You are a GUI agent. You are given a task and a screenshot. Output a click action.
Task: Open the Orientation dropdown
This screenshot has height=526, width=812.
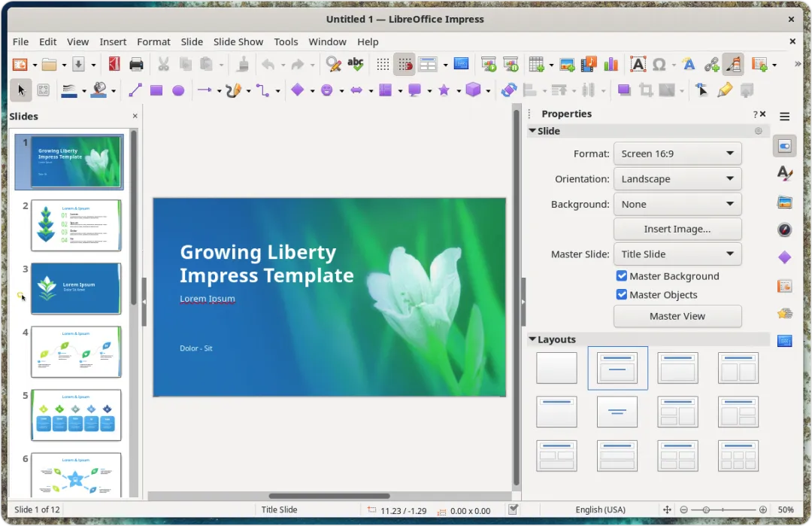point(677,179)
